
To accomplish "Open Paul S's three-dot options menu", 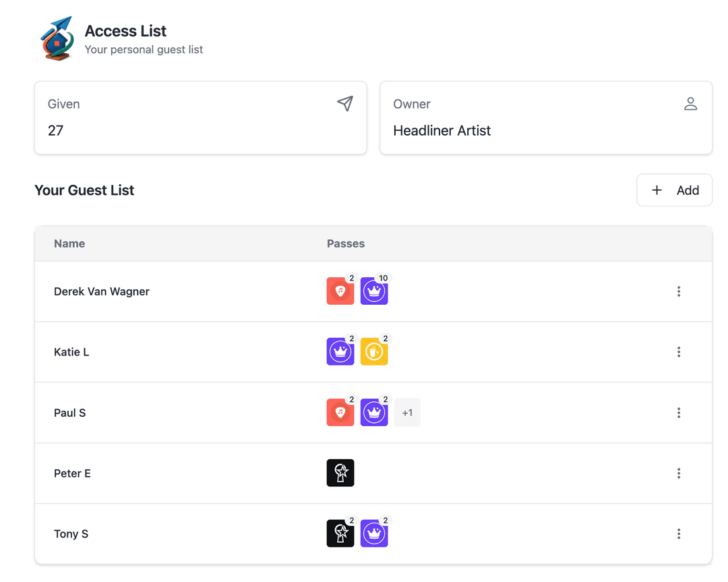I will tap(679, 412).
